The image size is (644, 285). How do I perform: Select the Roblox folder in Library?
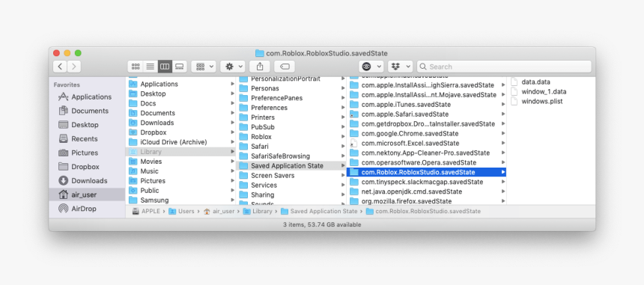[x=291, y=137]
